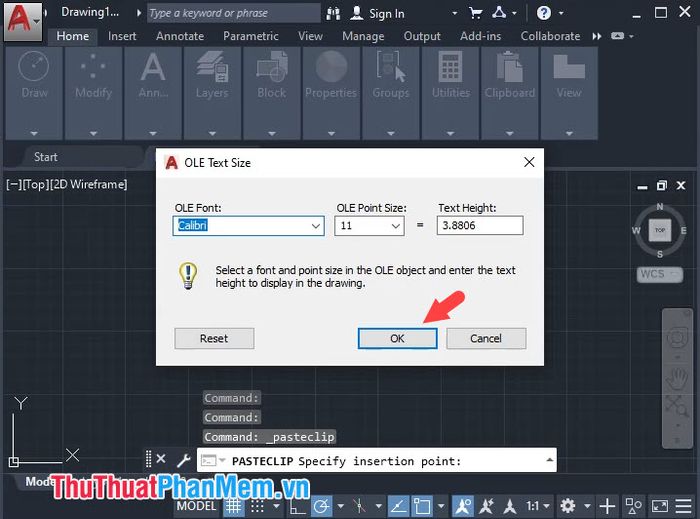Open the OLE Font dropdown
The height and width of the screenshot is (519, 700).
pyautogui.click(x=316, y=226)
